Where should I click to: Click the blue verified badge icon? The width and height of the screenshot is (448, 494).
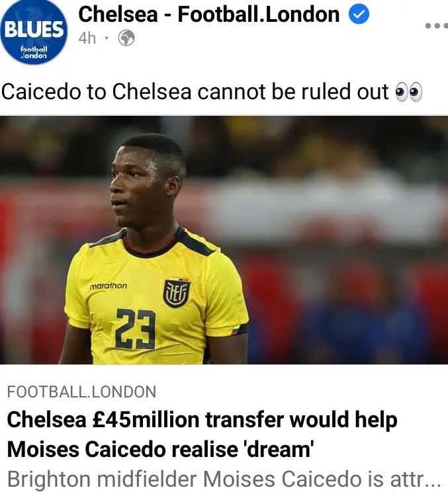359,15
